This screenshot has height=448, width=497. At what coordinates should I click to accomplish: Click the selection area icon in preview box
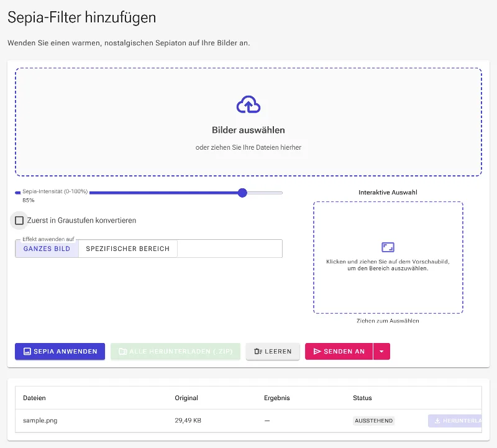(388, 247)
